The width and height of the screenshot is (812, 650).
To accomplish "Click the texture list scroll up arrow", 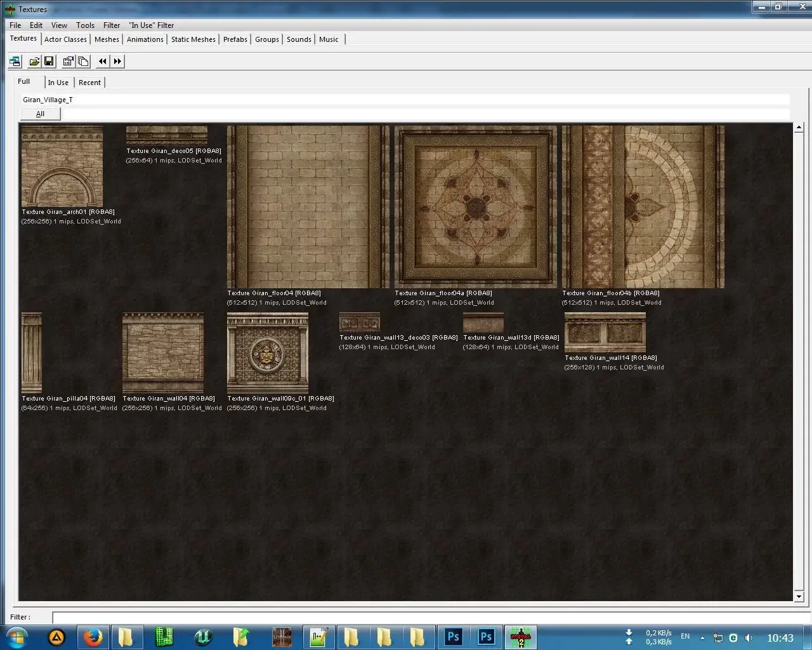I will point(799,128).
